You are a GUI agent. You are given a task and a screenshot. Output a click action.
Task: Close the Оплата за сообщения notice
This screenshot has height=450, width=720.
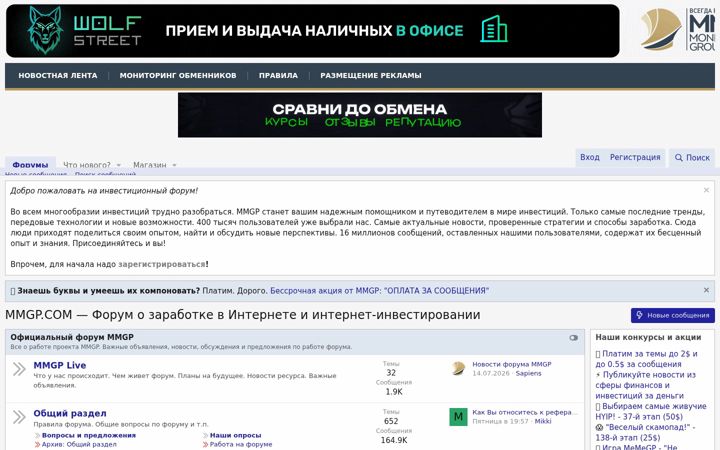click(706, 290)
